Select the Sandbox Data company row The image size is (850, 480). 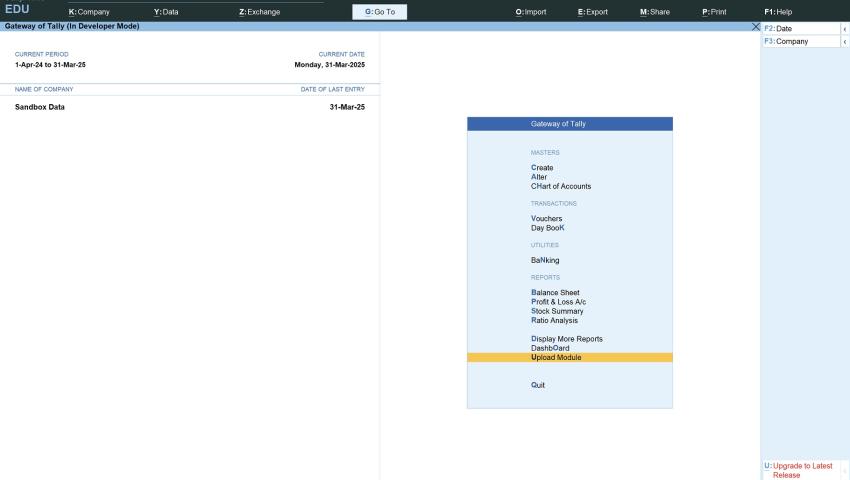point(190,107)
